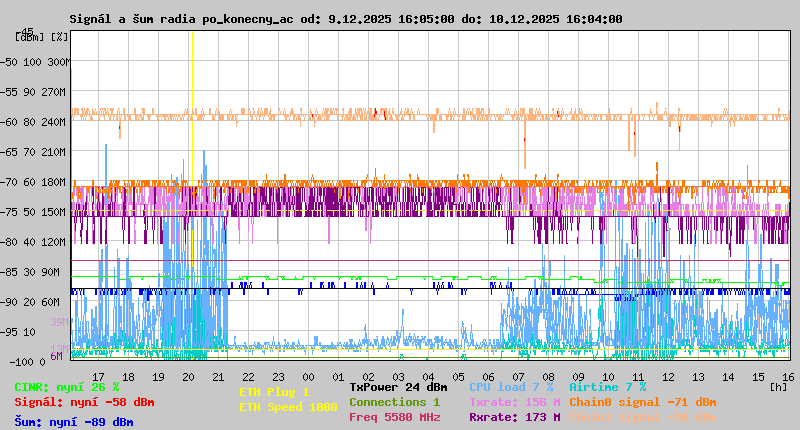Viewport: 800px width, 430px height.
Task: Click the '-75 50 150M' y-axis label
Action: [x=33, y=212]
